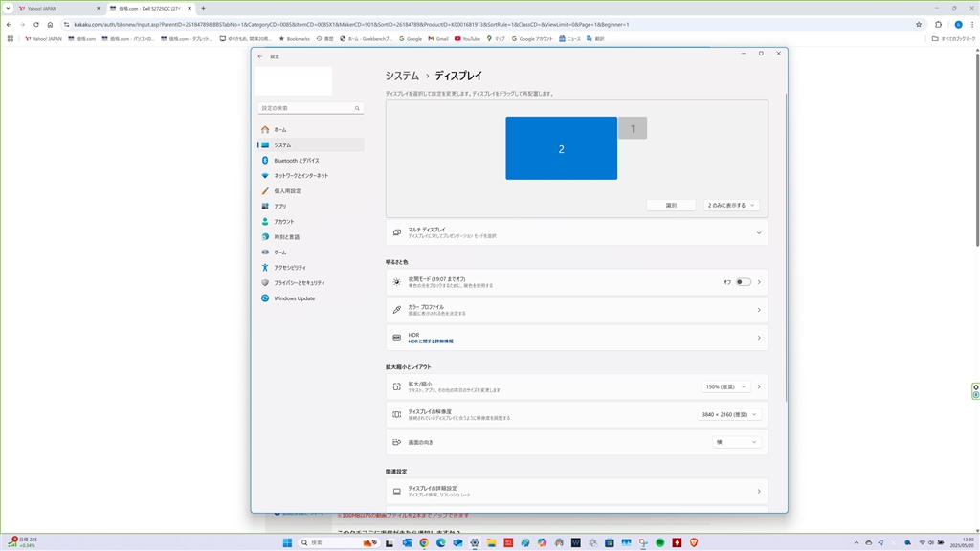Open the 3840 × 2160 resolution dropdown
980x551 pixels.
730,414
